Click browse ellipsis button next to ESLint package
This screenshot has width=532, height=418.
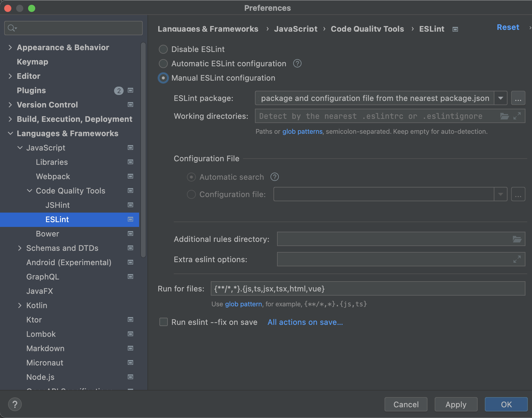pos(518,98)
